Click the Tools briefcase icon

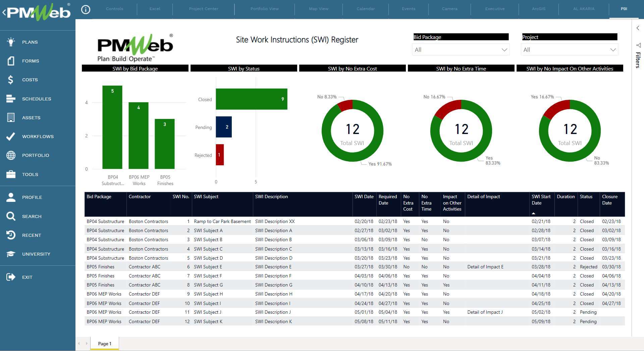point(11,174)
